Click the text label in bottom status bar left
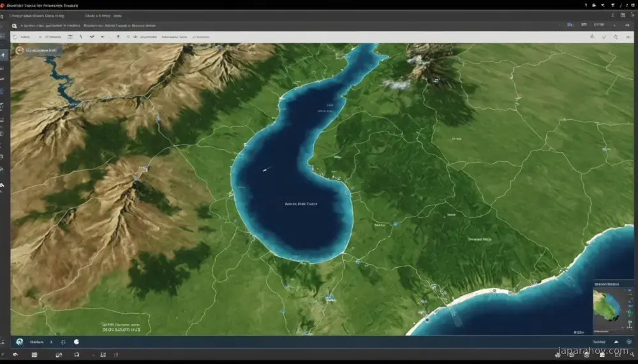 36,342
